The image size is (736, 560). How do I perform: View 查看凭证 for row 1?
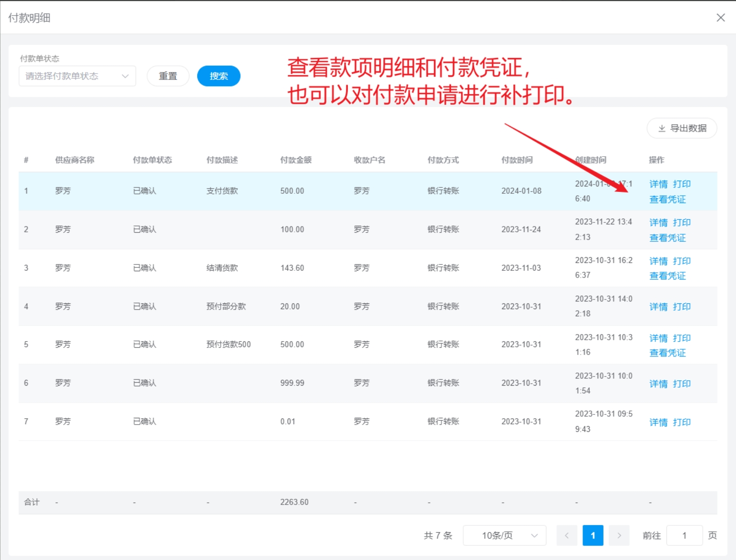coord(667,199)
